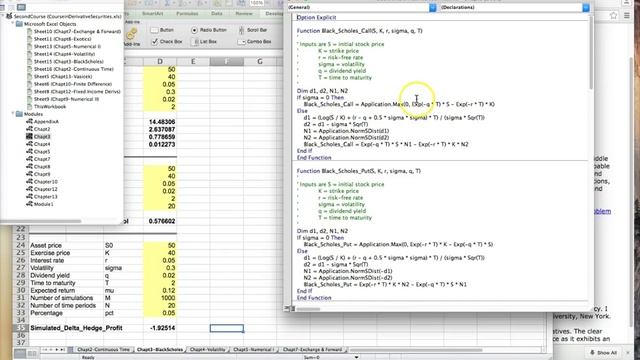640x360 pixels.
Task: Place cursor on Option Explicit line
Action: (316, 17)
